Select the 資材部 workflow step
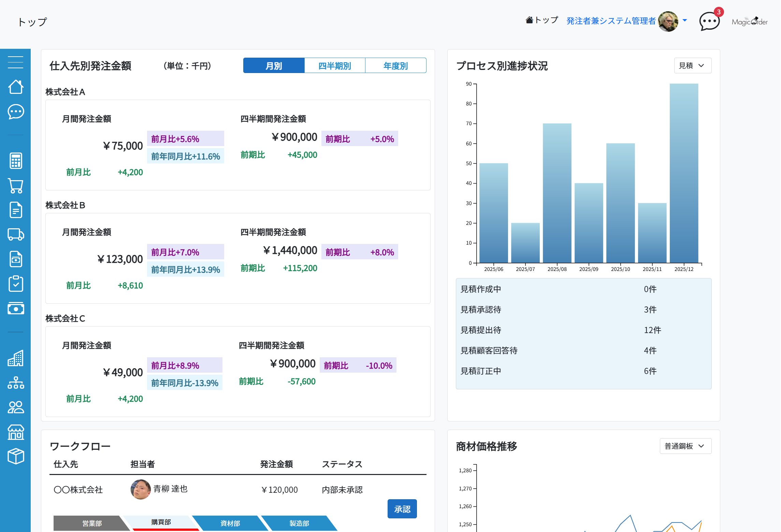The image size is (781, 532). coord(230,523)
